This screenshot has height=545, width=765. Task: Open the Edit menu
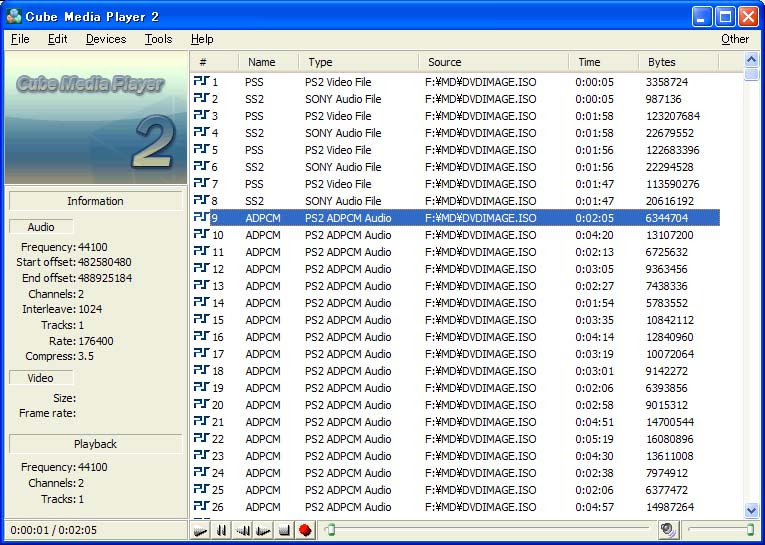coord(58,39)
